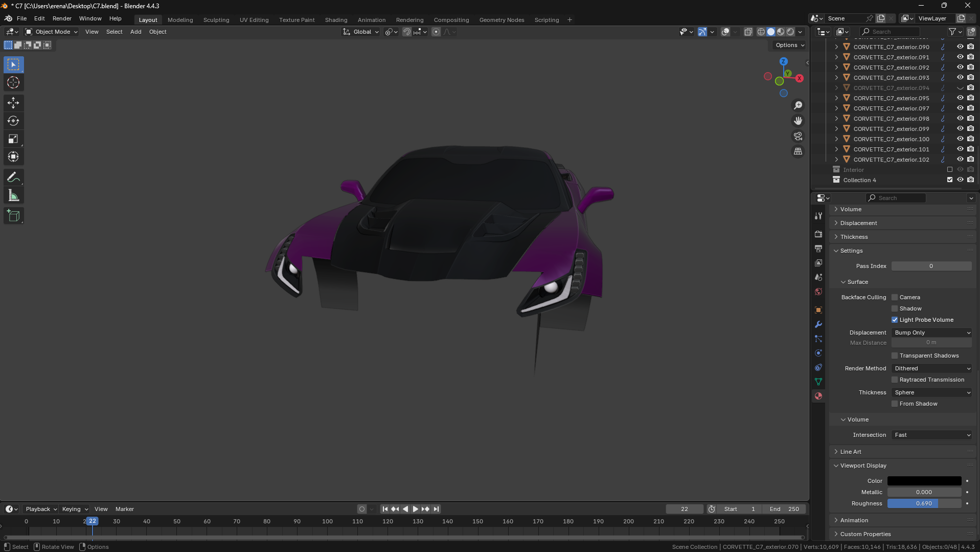980x552 pixels.
Task: Open the Physics properties tab
Action: (x=818, y=353)
